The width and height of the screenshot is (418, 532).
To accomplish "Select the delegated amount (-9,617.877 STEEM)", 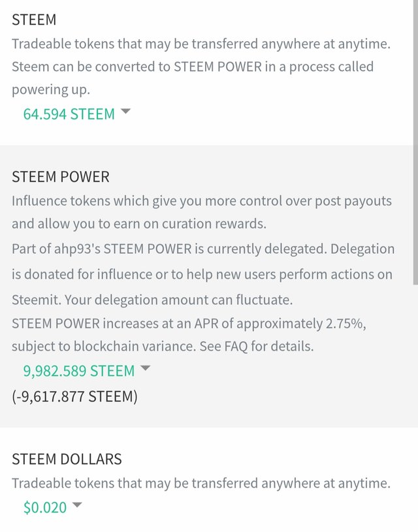I will 74,396.
